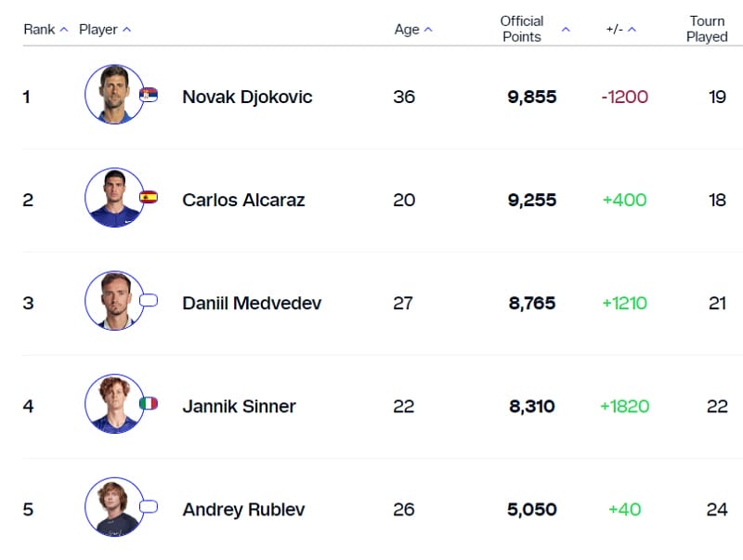Open the Andrey Rublev player link
Viewport: 743px width, 560px height.
(243, 509)
